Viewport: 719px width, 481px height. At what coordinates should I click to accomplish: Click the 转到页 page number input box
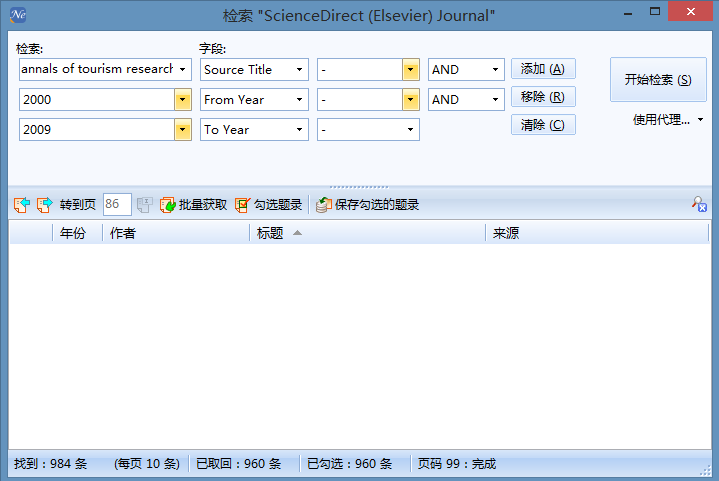117,204
